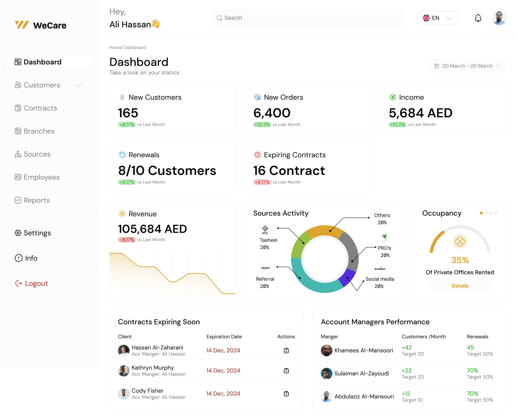Go to Contracts in sidebar
This screenshot has height=420, width=518.
pyautogui.click(x=40, y=108)
